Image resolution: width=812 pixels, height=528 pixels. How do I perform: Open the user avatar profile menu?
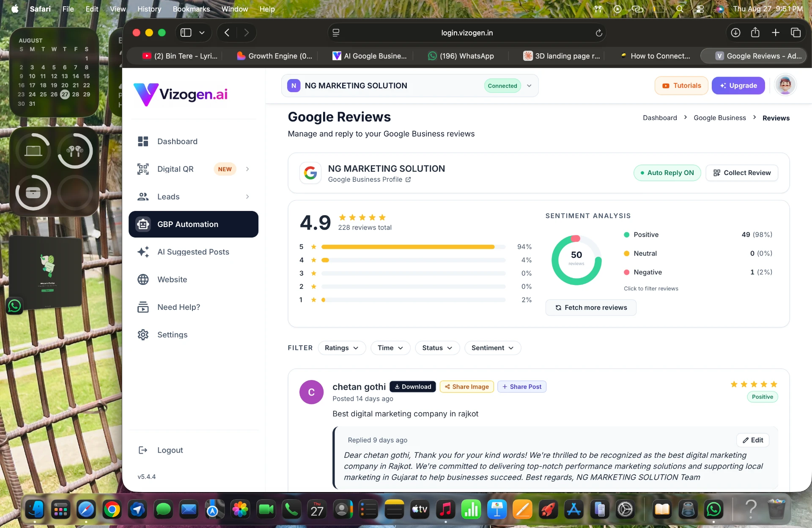[x=785, y=85]
